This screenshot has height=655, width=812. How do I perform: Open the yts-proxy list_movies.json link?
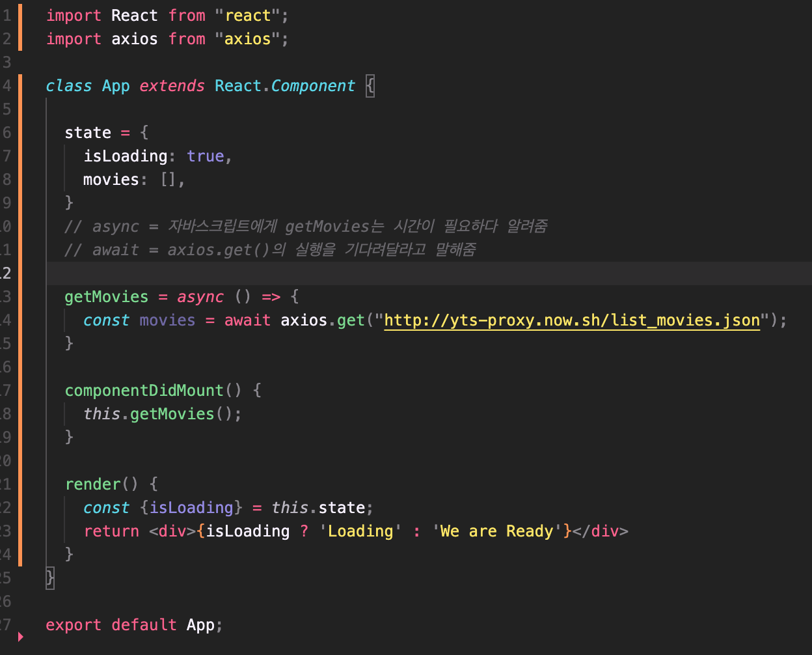pos(571,320)
